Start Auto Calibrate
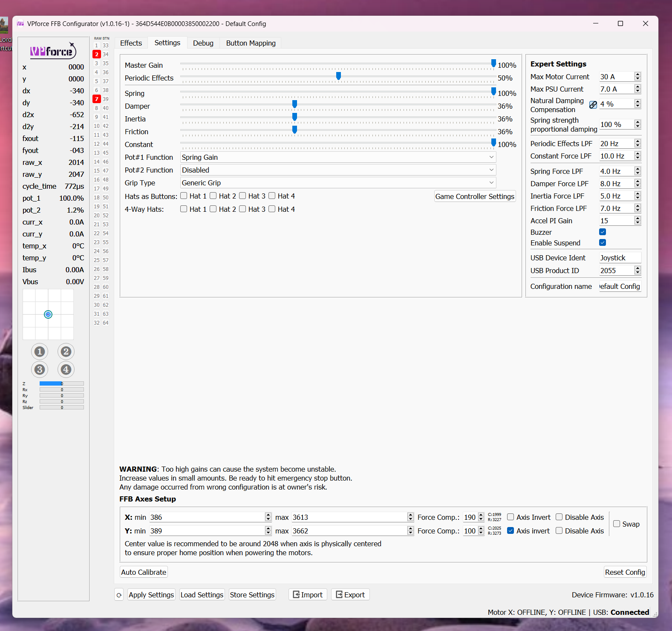 point(144,572)
